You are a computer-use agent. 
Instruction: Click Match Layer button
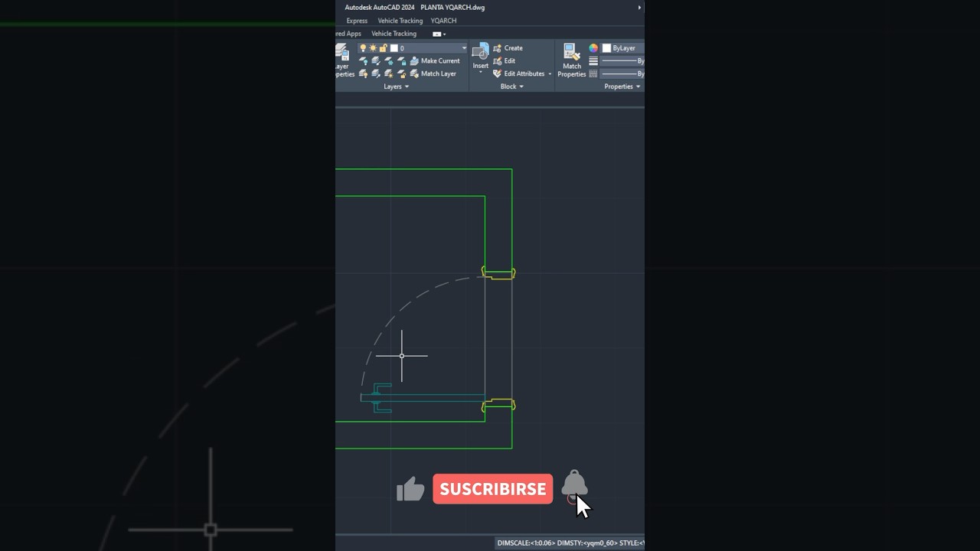coord(433,74)
